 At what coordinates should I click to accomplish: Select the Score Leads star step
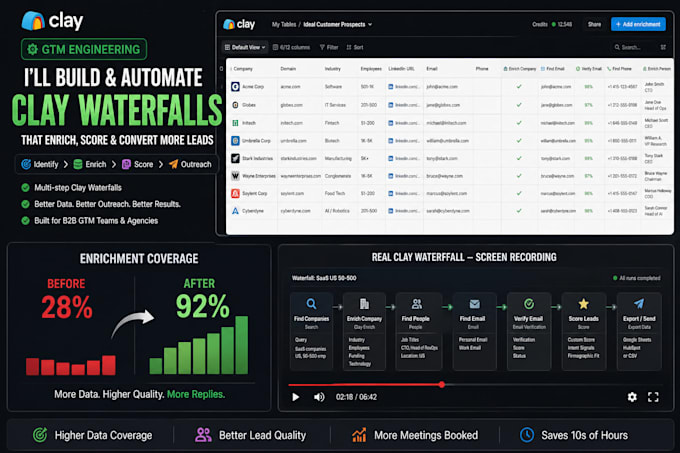(x=583, y=332)
